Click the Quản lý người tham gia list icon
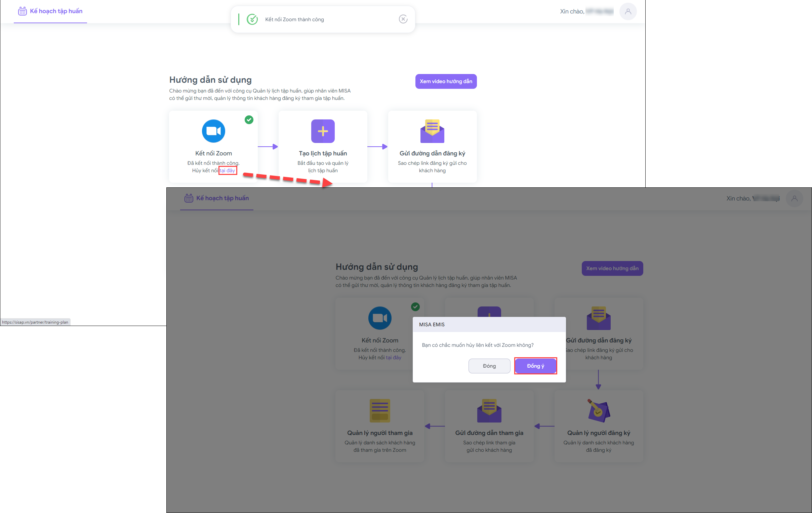Image resolution: width=812 pixels, height=513 pixels. [x=380, y=410]
